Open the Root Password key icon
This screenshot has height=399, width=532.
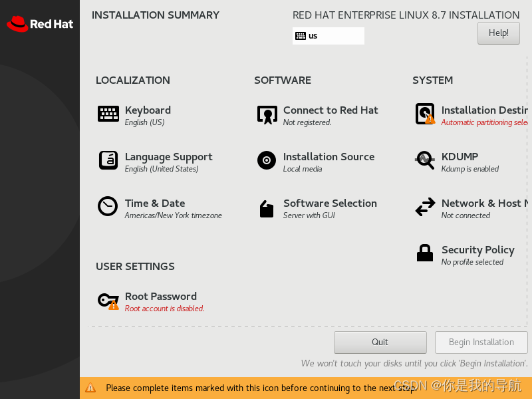pos(108,301)
